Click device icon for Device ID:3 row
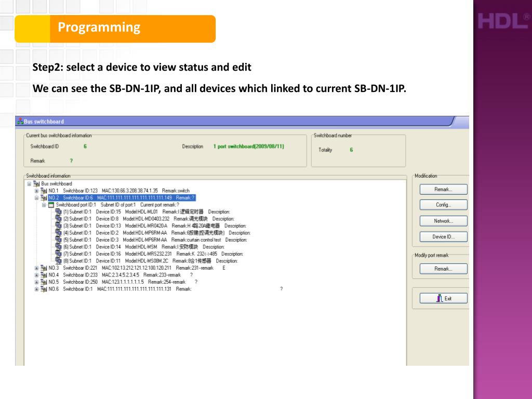 [58, 240]
